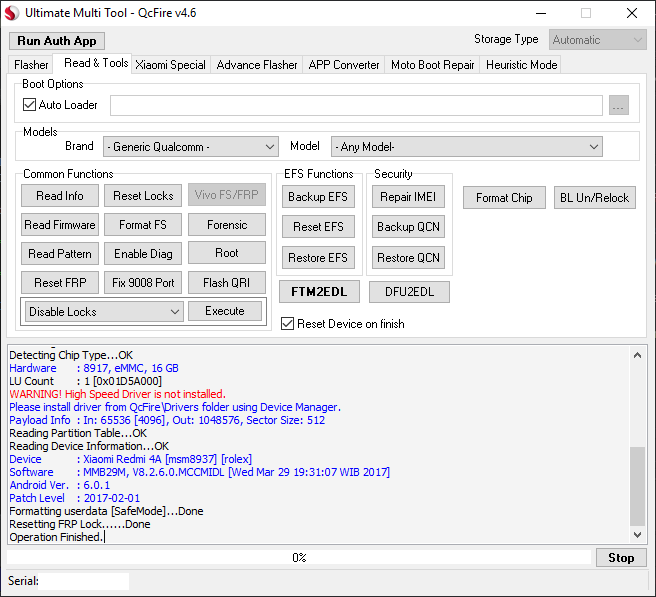This screenshot has width=656, height=597.
Task: Open the Disable Locks dropdown
Action: tap(104, 312)
